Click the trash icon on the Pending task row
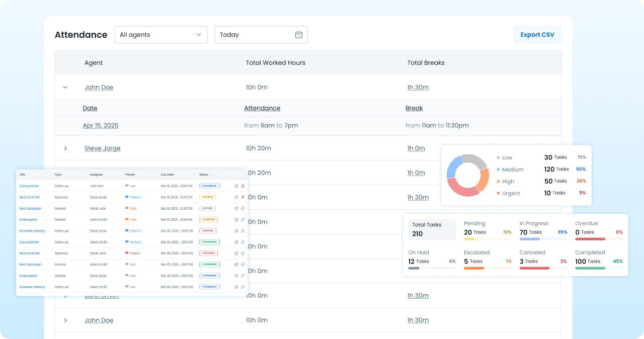This screenshot has width=644, height=339. tap(243, 197)
